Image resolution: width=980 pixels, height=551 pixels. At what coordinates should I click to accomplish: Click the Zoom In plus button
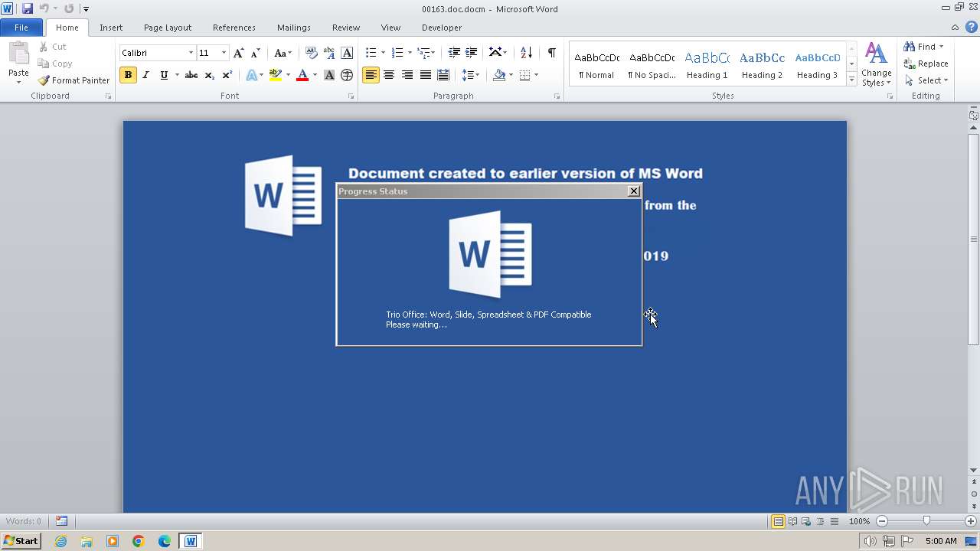pyautogui.click(x=971, y=521)
